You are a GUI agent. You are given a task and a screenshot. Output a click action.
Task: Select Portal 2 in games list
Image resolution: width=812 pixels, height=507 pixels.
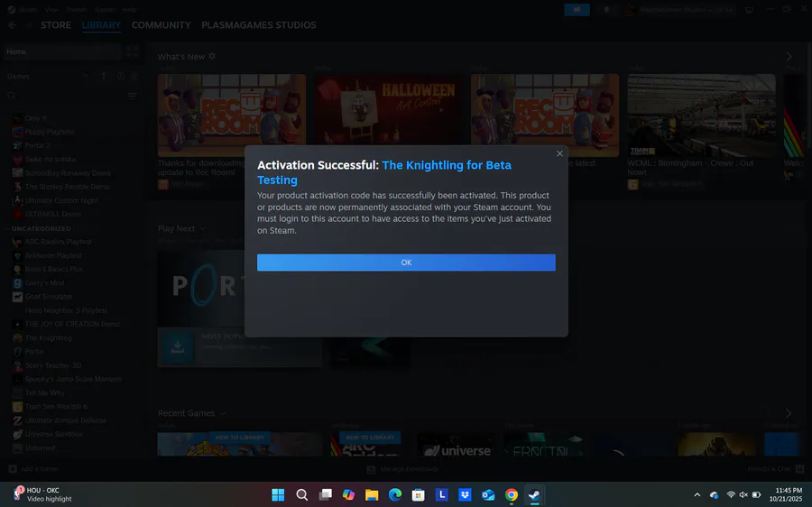(x=38, y=145)
